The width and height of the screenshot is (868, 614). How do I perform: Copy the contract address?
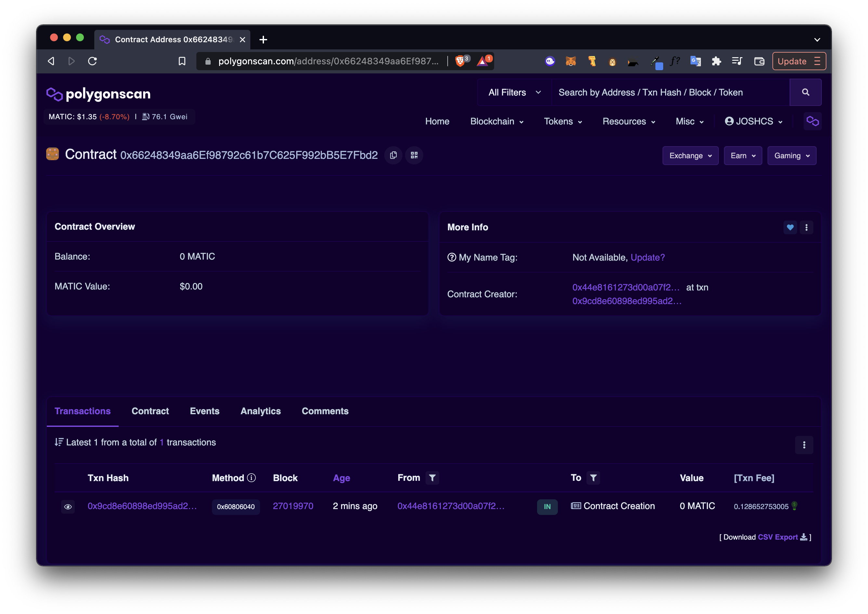tap(393, 155)
